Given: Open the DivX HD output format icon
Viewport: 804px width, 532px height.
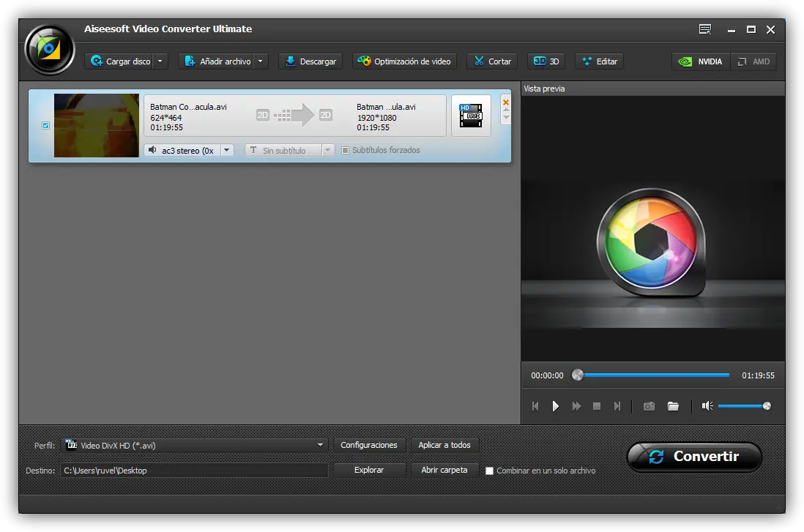Looking at the screenshot, I should [x=471, y=116].
